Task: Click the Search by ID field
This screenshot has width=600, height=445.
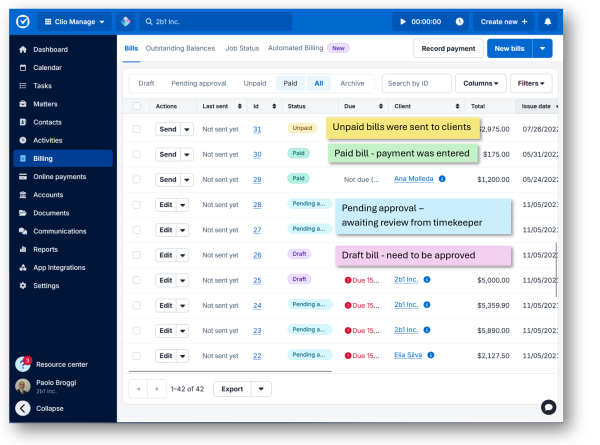Action: pos(415,84)
